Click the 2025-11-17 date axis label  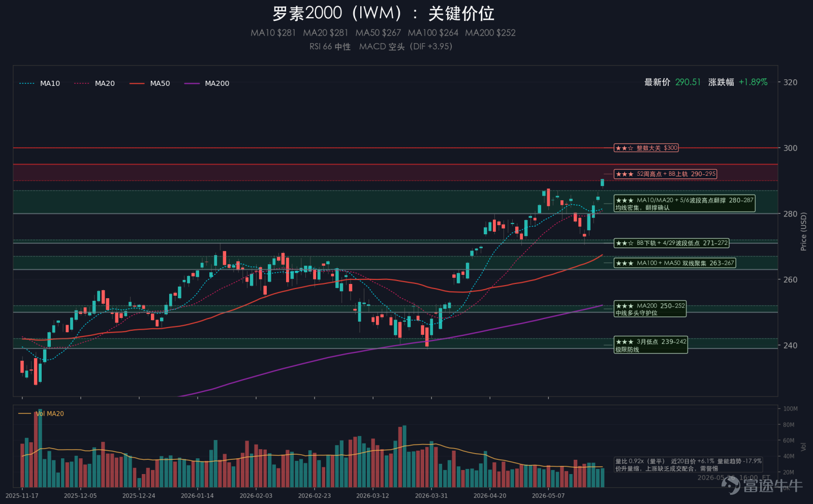coord(22,495)
